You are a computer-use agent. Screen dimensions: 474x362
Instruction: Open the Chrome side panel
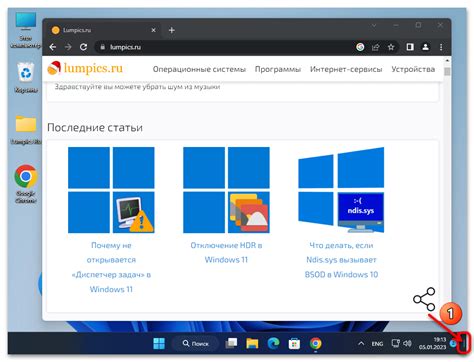(410, 47)
